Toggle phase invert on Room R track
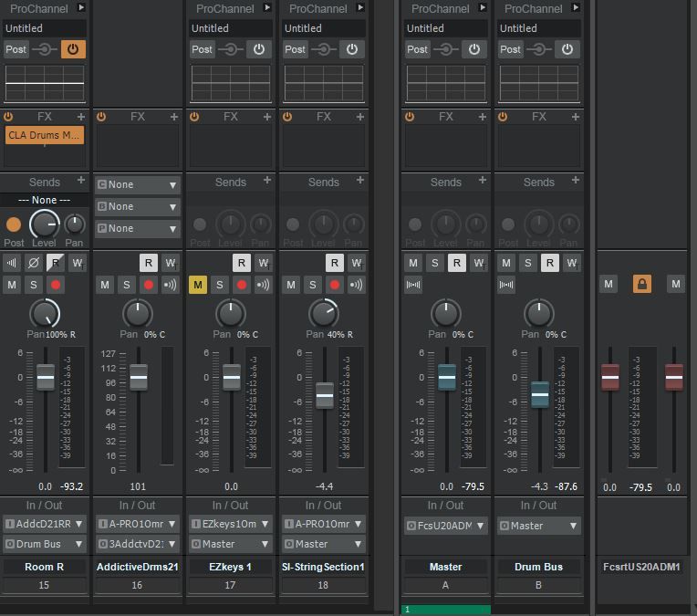This screenshot has width=697, height=616. coord(34,263)
